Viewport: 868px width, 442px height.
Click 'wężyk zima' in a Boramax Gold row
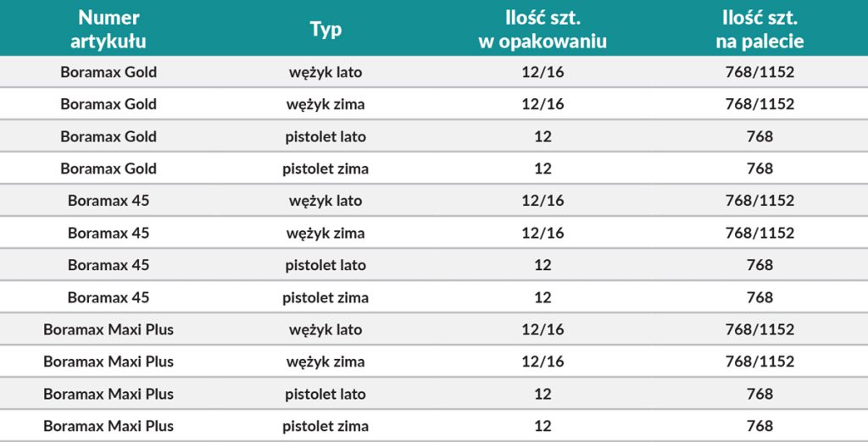(325, 104)
